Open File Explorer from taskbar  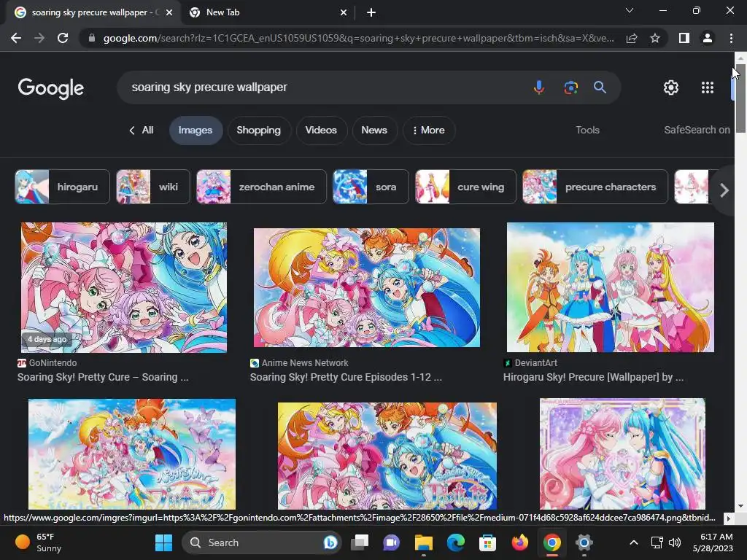click(423, 542)
